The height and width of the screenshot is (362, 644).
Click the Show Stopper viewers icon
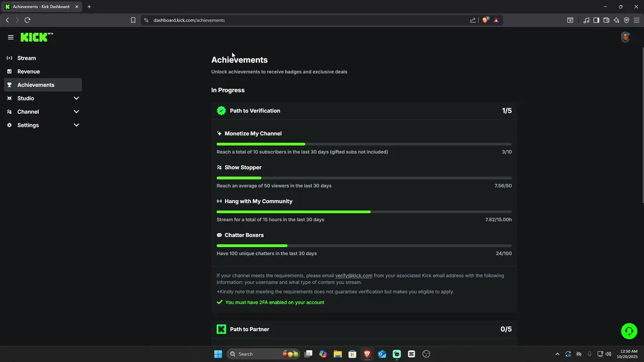(x=219, y=167)
